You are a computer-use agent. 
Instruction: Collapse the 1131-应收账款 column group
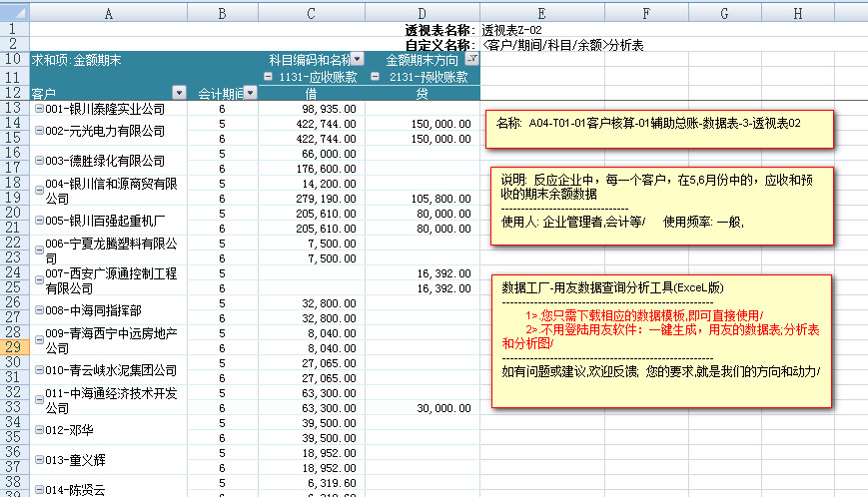point(268,77)
